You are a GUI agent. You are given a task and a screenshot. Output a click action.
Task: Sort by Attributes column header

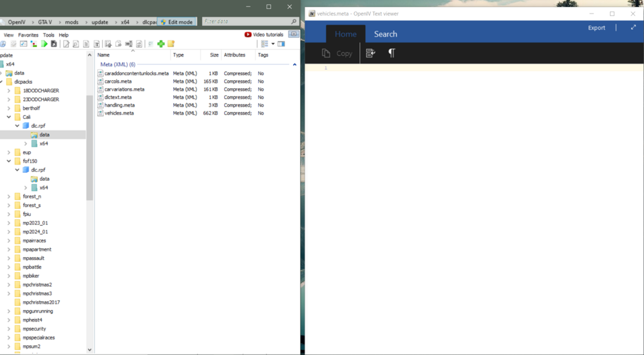[234, 55]
